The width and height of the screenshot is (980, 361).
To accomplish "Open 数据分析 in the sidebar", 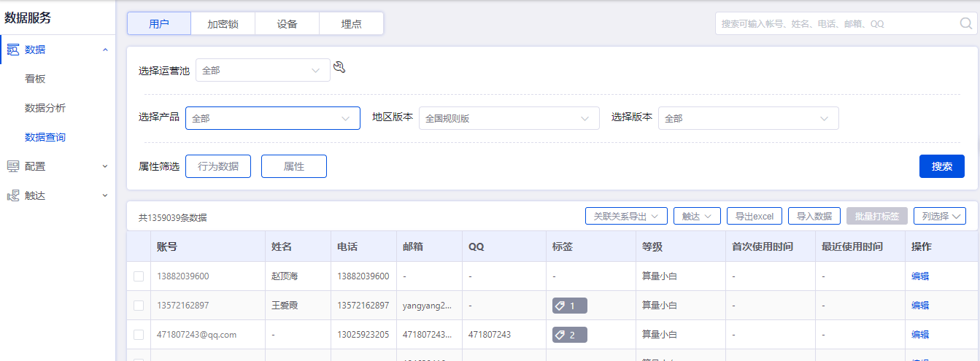I will [x=45, y=108].
